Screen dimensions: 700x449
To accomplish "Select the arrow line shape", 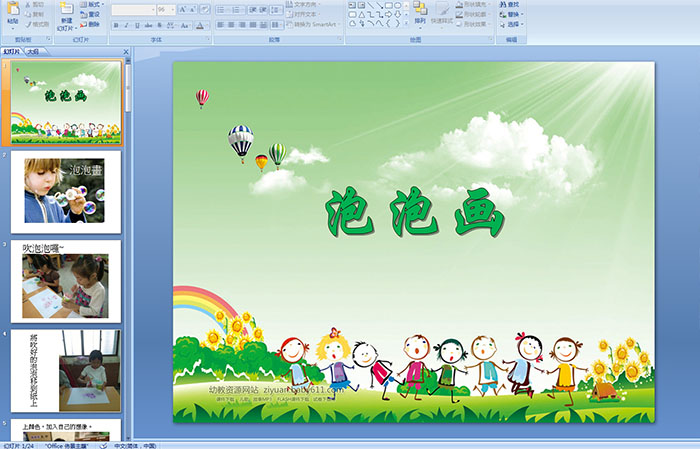I will tap(379, 5).
